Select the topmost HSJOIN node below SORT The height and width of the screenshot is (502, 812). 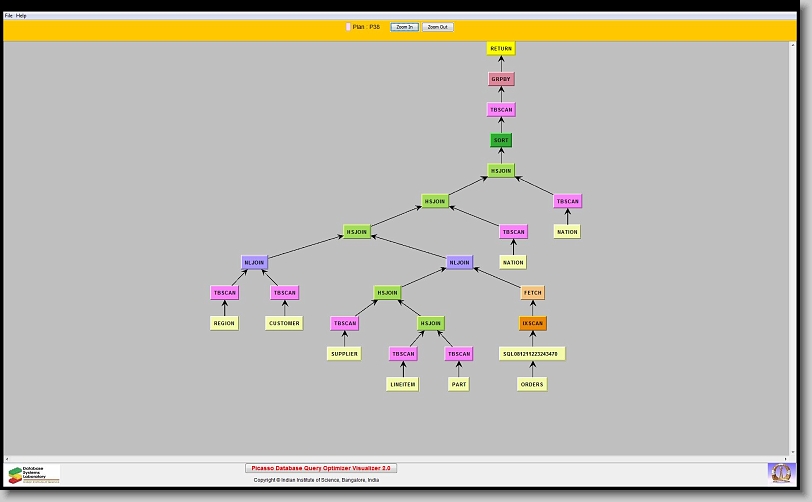click(x=501, y=171)
